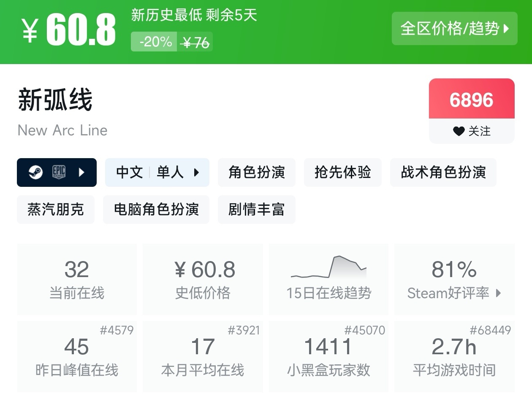Open the 蒸汽朋克 tag
Viewport: 532px width, 396px height.
pos(56,209)
